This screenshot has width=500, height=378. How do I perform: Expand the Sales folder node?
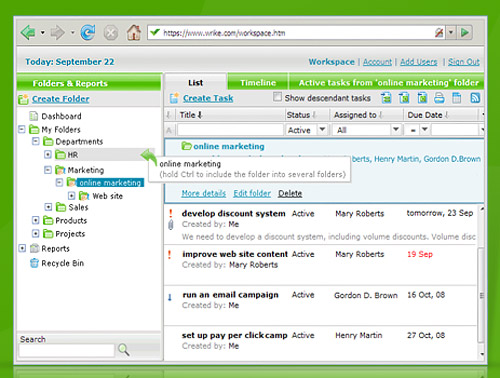click(48, 207)
